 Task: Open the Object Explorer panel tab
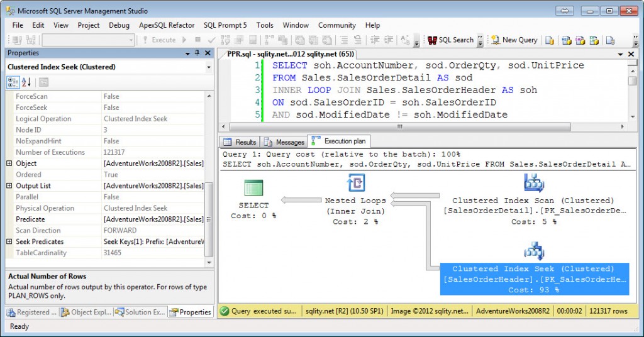[x=87, y=312]
